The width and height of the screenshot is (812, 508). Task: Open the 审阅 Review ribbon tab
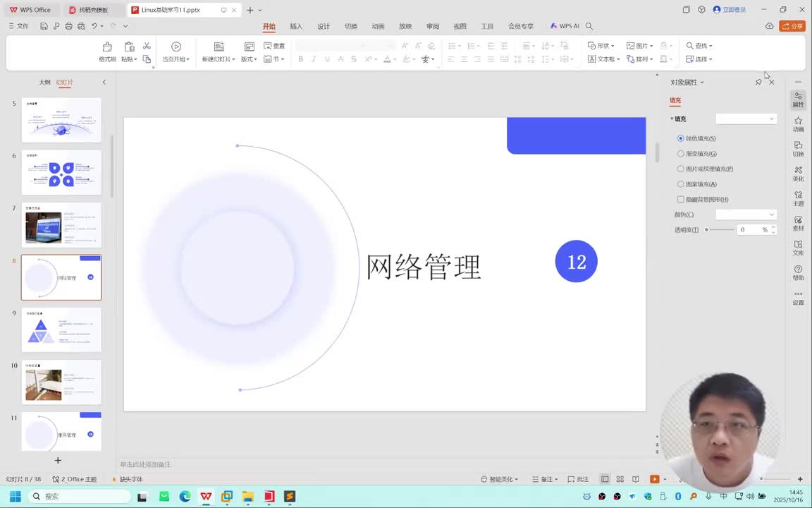pos(433,26)
